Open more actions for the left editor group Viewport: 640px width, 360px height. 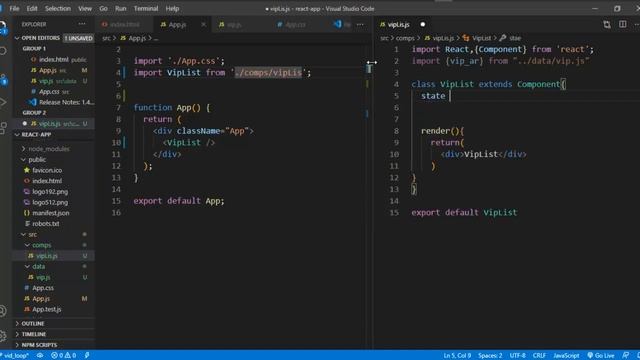[360, 24]
